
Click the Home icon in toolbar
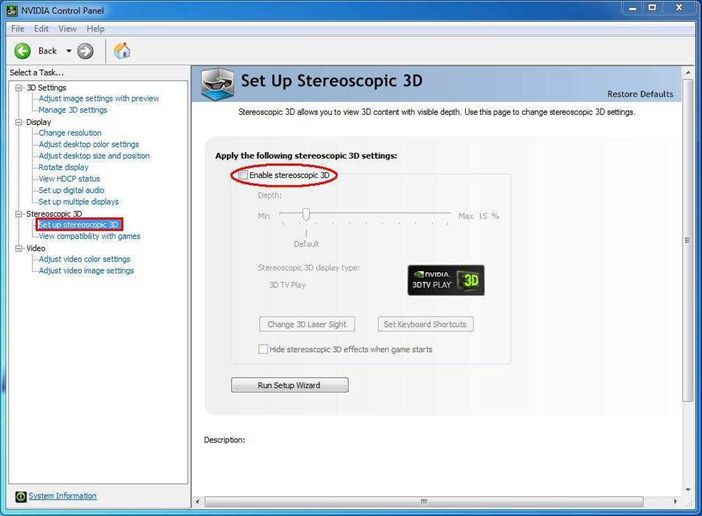point(122,51)
